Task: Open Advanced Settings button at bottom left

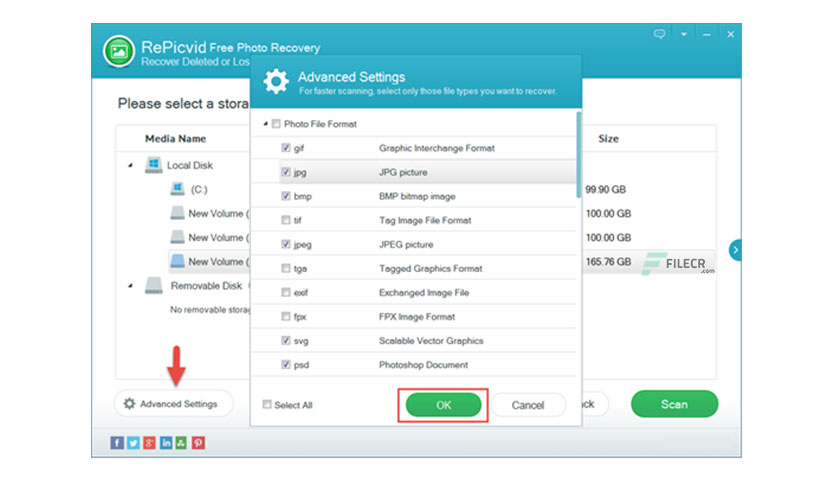Action: [x=173, y=404]
